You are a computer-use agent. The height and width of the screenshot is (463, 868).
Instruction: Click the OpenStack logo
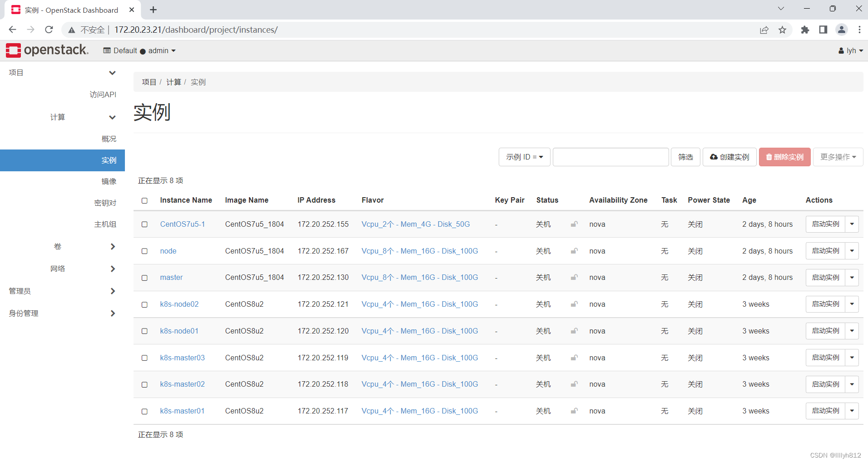[47, 50]
